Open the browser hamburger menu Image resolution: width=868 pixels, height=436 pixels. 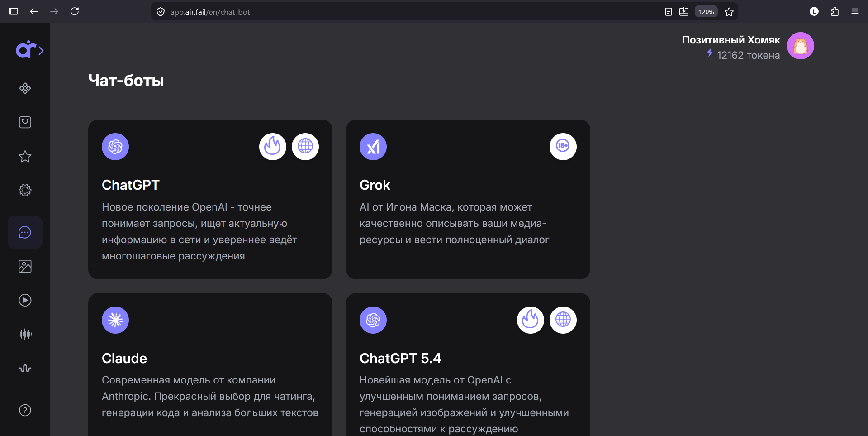point(855,12)
